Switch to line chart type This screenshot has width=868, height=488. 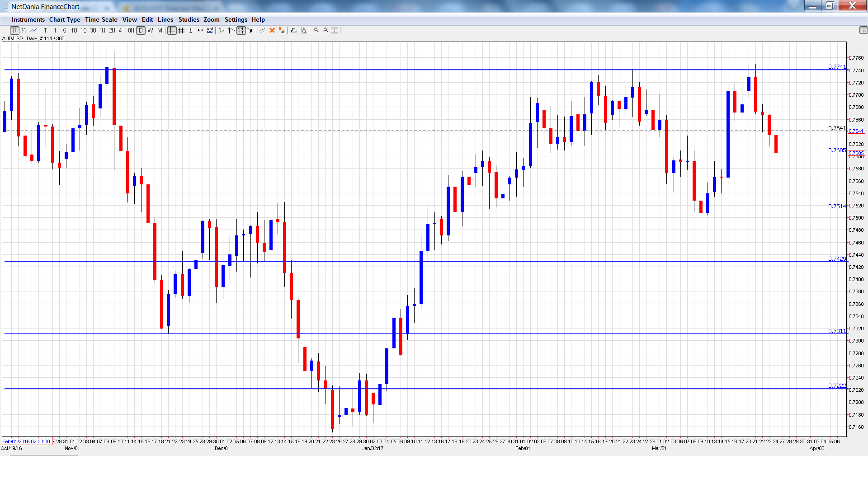pyautogui.click(x=33, y=31)
